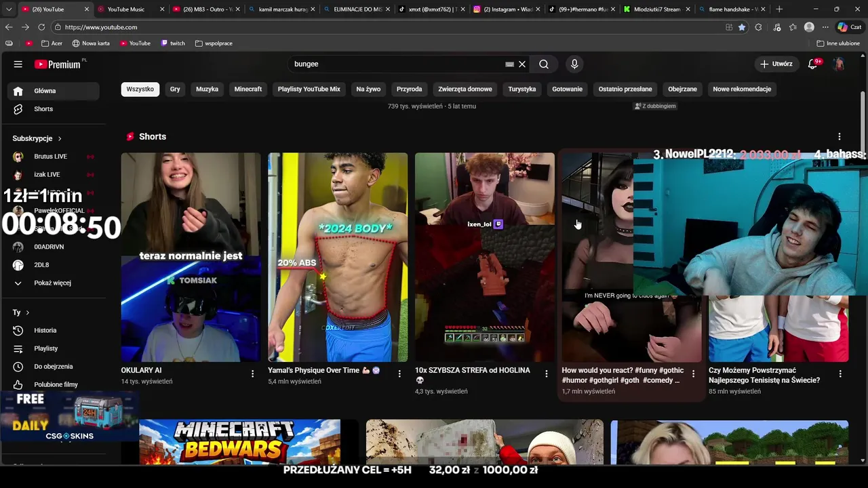Open the twitch bookmark
The width and height of the screenshot is (868, 488).
(173, 43)
